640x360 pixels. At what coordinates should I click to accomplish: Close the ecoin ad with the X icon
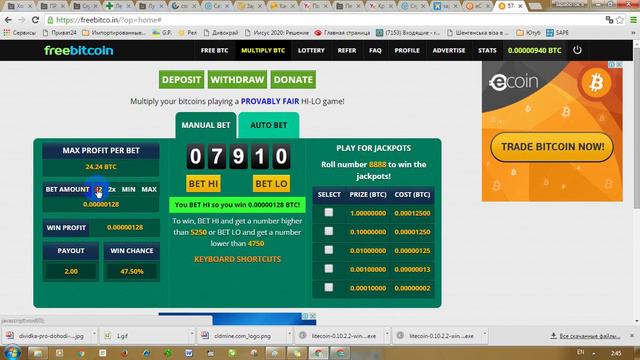(x=619, y=64)
